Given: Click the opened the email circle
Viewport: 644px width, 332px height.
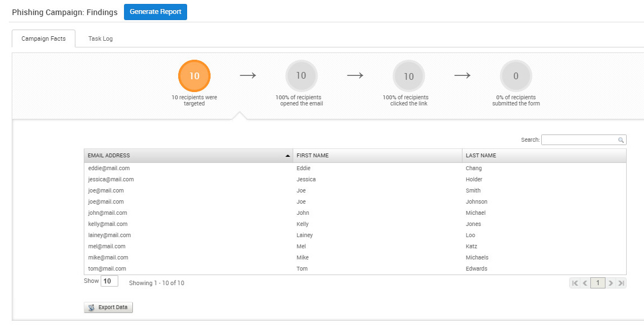Looking at the screenshot, I should (x=301, y=76).
